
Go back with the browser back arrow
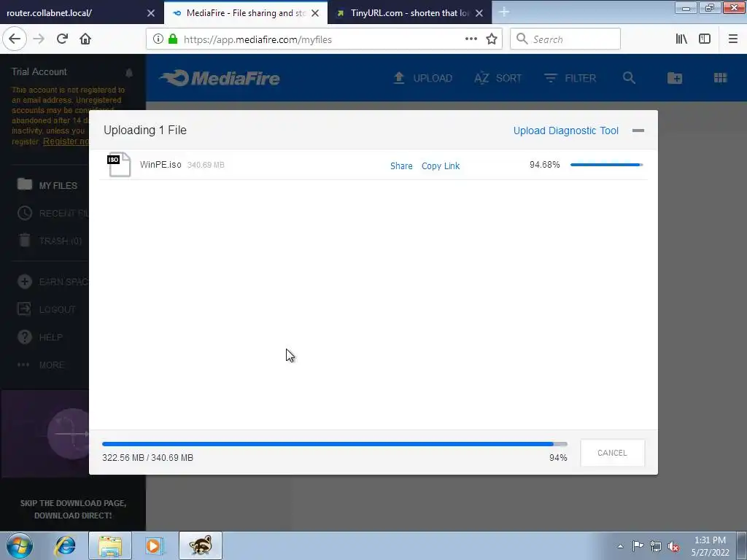(x=15, y=39)
